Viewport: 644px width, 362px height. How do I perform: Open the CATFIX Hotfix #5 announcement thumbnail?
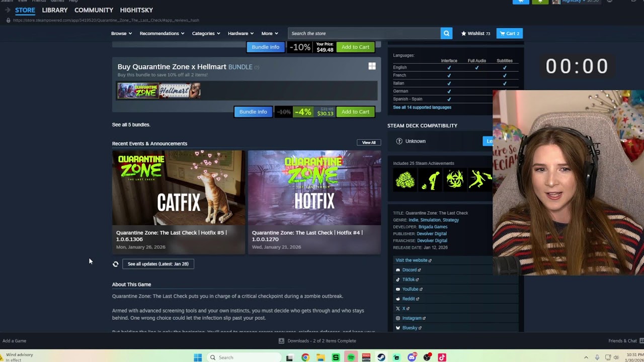[x=179, y=188]
